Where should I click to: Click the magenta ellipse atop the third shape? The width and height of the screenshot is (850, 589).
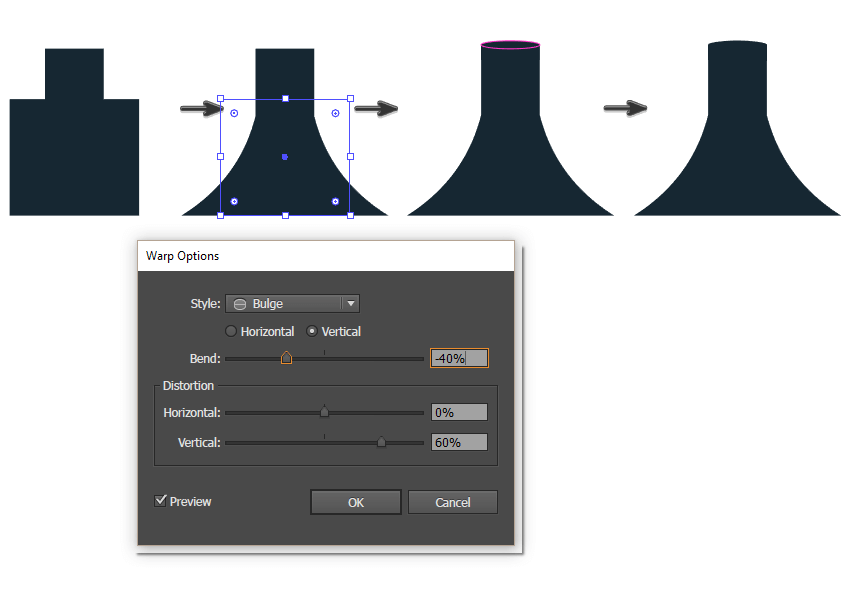[x=510, y=45]
